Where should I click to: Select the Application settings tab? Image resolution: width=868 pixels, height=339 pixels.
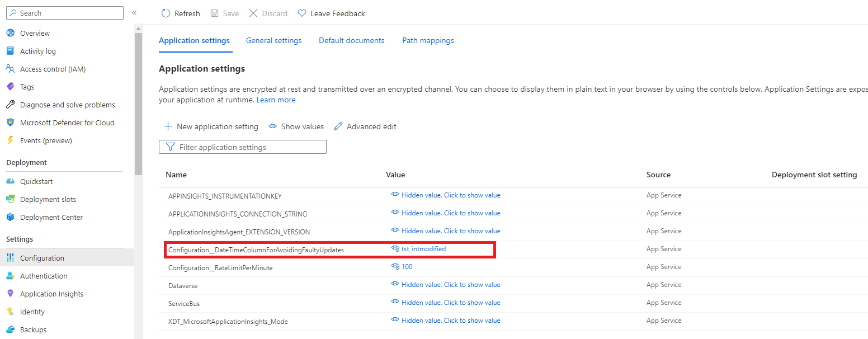[194, 40]
